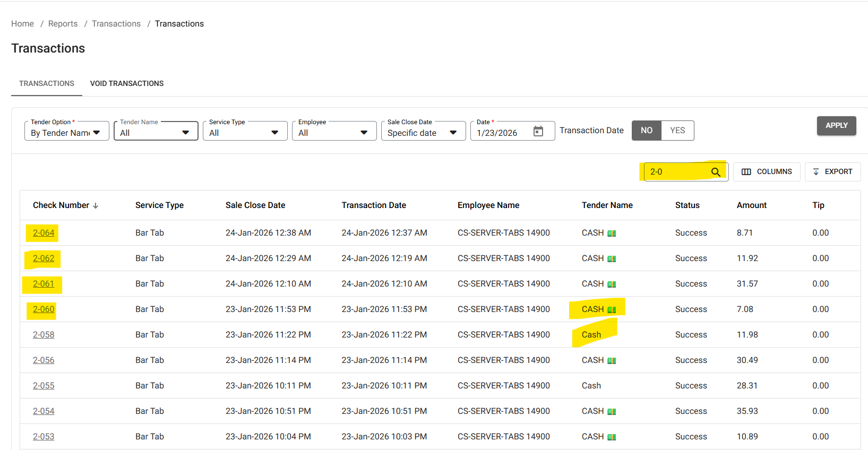Set Transaction Date toggle to YES
The height and width of the screenshot is (450, 868).
click(x=677, y=131)
